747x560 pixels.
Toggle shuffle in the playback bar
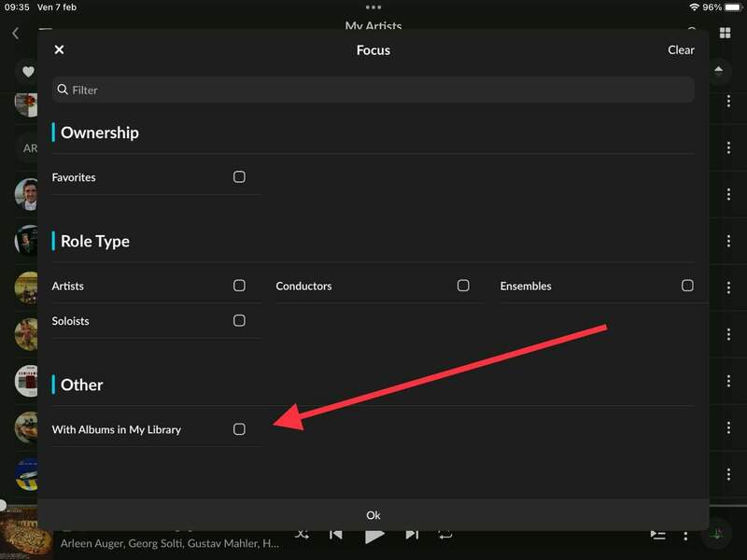pos(302,535)
